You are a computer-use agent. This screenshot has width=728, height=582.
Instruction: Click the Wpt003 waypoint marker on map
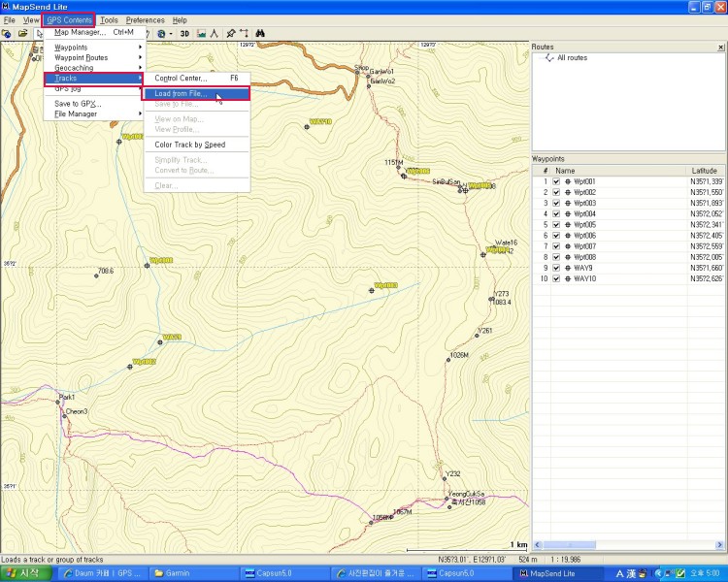tap(372, 291)
